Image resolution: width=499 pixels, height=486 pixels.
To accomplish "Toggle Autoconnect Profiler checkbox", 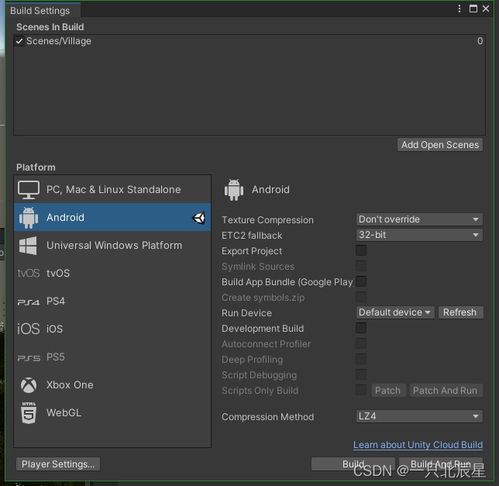I will (x=361, y=343).
